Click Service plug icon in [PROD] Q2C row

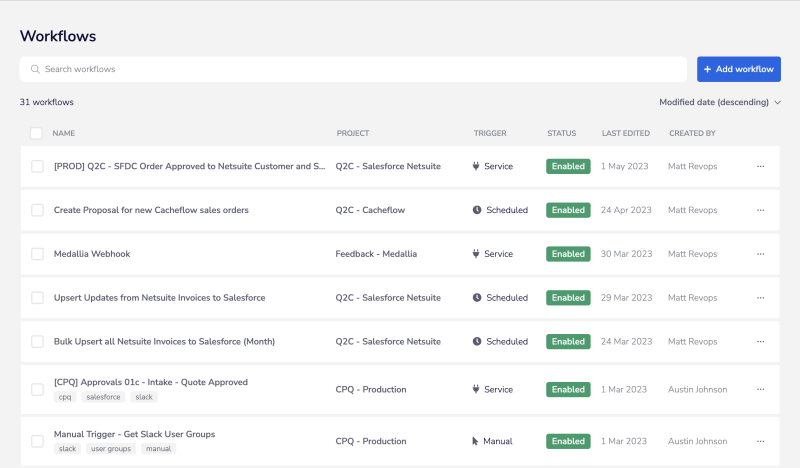476,166
